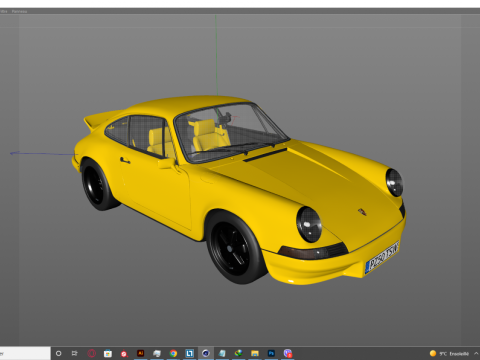Open the purple app with notification badge
This screenshot has height=360, width=480.
point(288,353)
